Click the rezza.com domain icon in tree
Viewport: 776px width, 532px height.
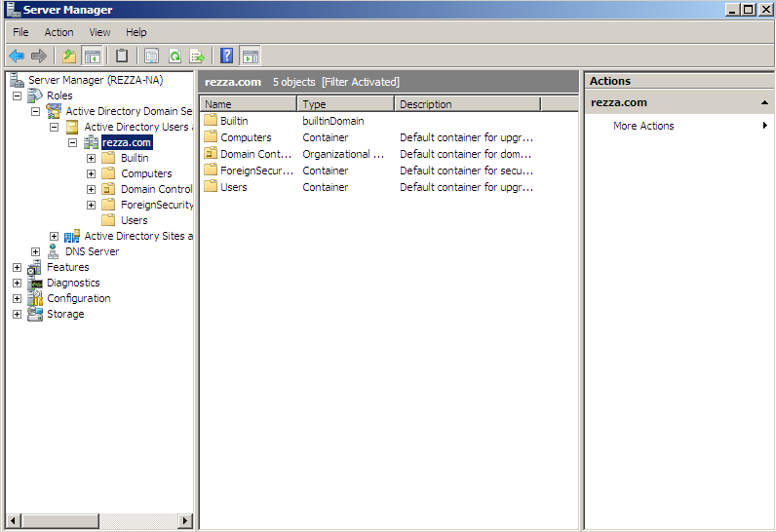(91, 142)
